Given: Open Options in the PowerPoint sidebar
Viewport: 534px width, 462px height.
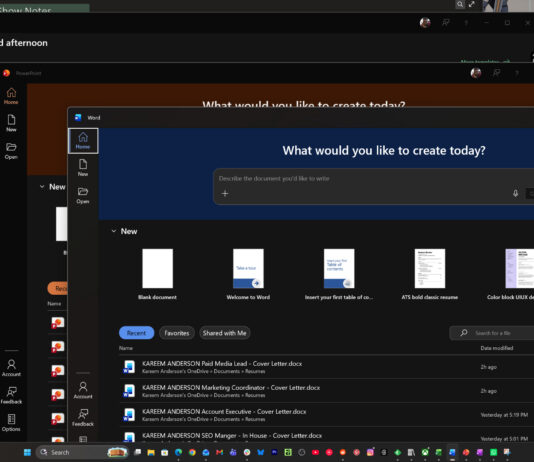Looking at the screenshot, I should click(x=11, y=423).
